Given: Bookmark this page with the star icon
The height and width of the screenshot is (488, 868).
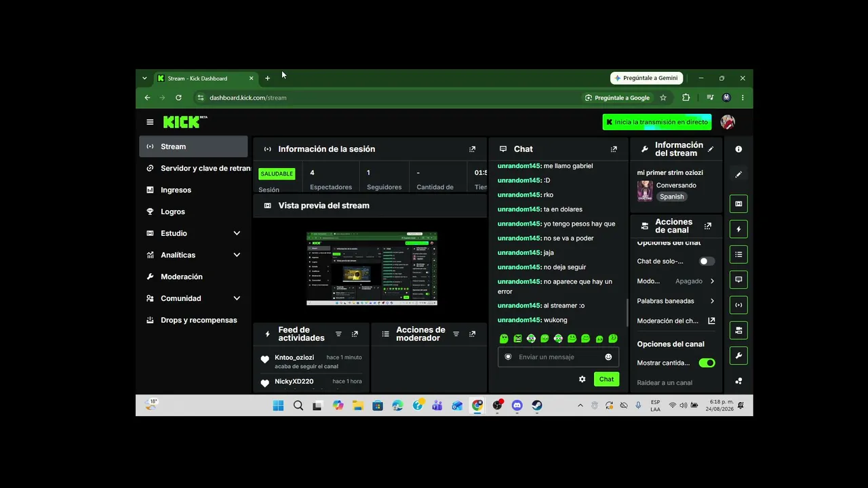Looking at the screenshot, I should coord(663,98).
